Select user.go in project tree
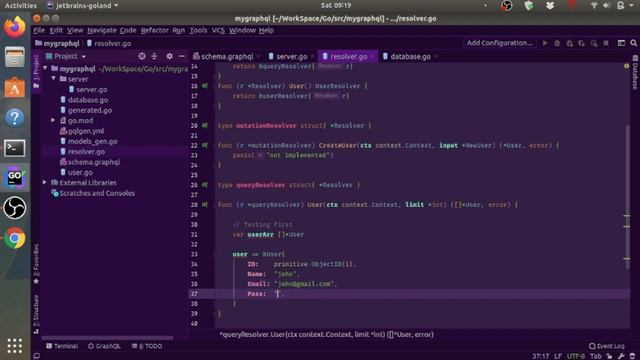Image resolution: width=640 pixels, height=360 pixels. [80, 172]
